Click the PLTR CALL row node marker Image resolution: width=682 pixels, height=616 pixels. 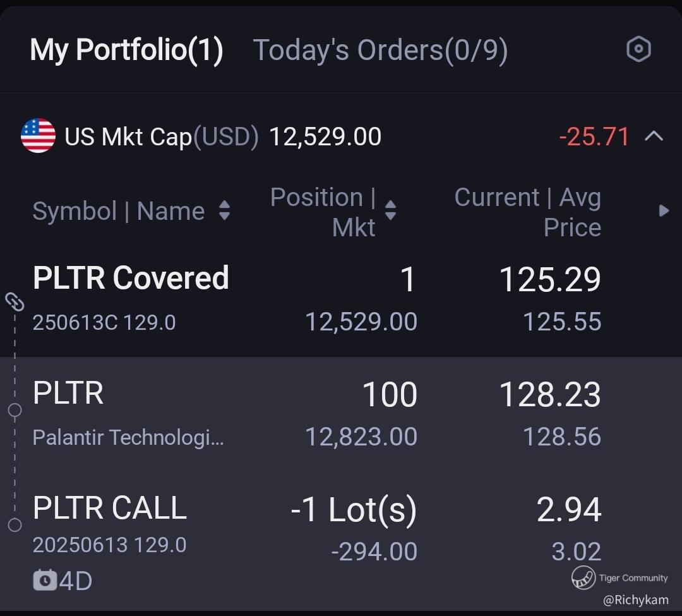[x=15, y=525]
